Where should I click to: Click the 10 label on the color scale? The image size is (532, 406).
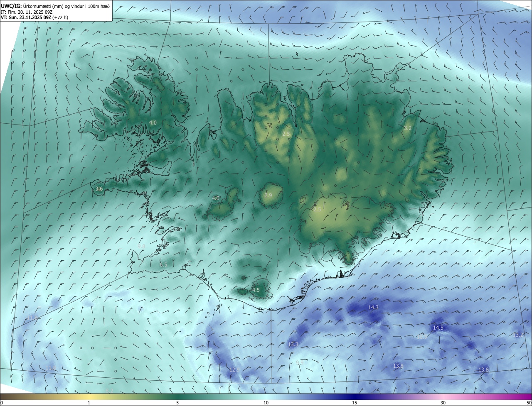pos(266,403)
